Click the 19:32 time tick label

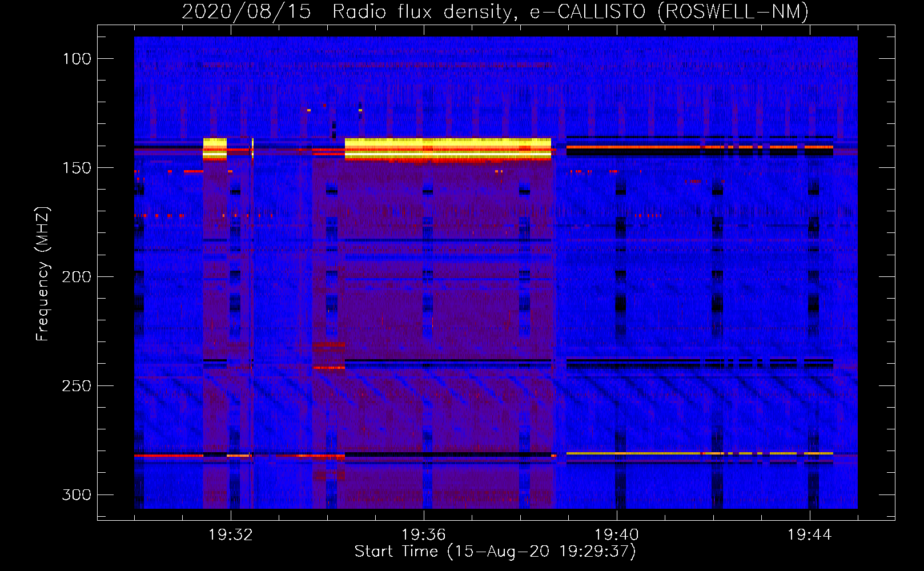coord(231,535)
